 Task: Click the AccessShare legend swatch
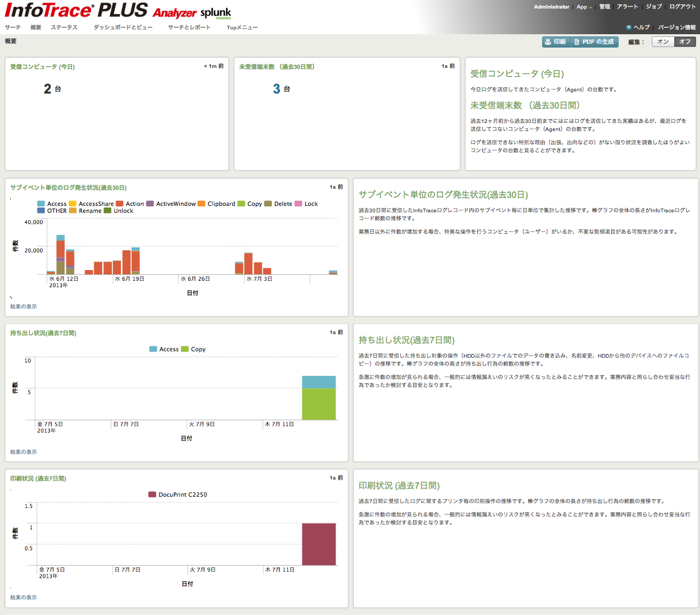(73, 204)
